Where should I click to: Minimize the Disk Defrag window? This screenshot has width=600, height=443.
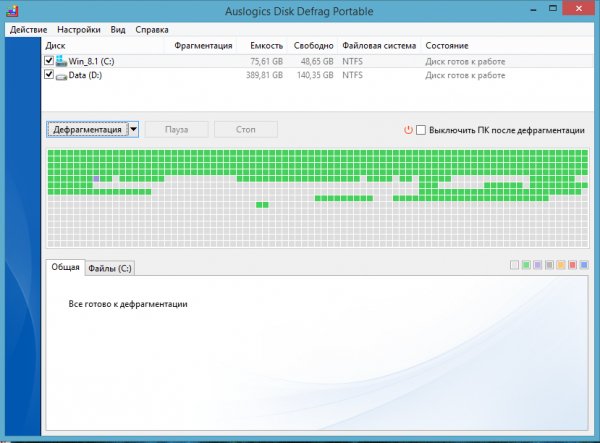(533, 10)
